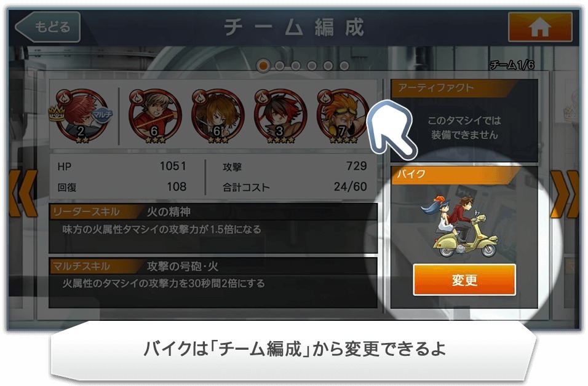Screen dimensions: 588x386
Task: Tap the マルチ badge on leader portrait
Action: tap(102, 114)
